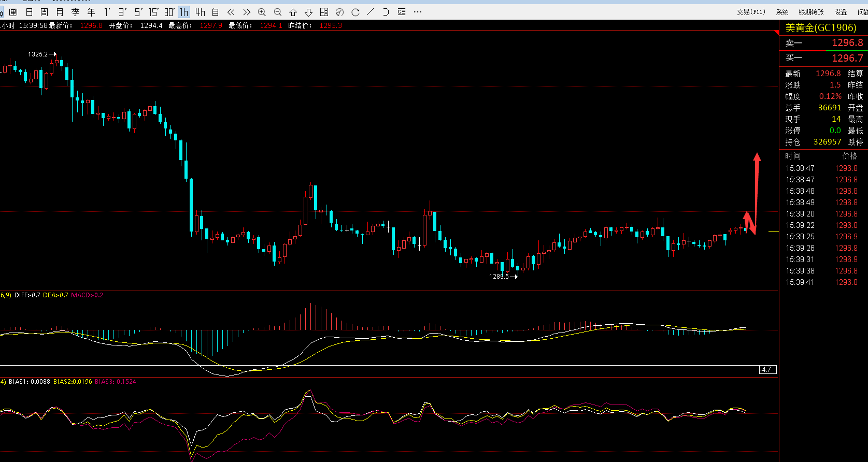
Task: Click the zoom out magnifier icon
Action: click(x=278, y=12)
